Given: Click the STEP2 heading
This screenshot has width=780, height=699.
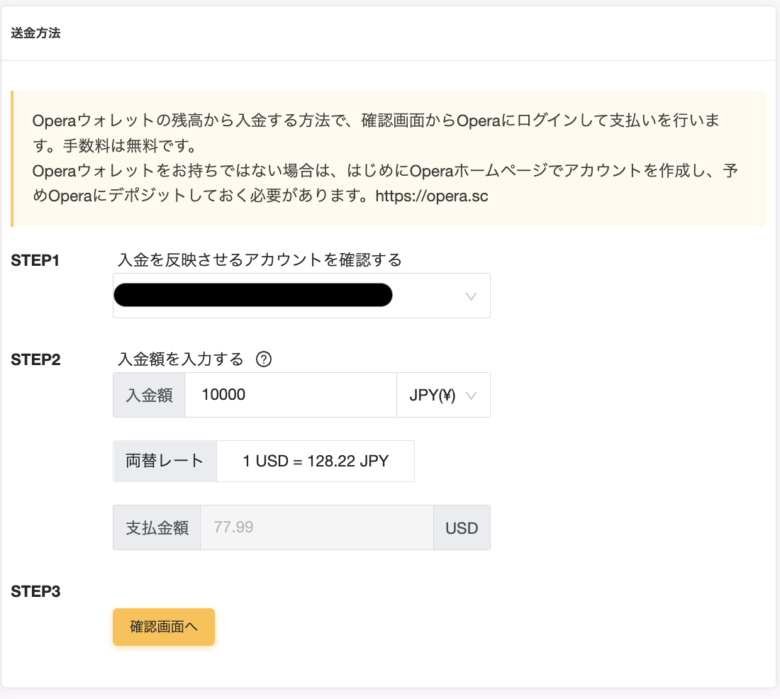Looking at the screenshot, I should click(35, 360).
